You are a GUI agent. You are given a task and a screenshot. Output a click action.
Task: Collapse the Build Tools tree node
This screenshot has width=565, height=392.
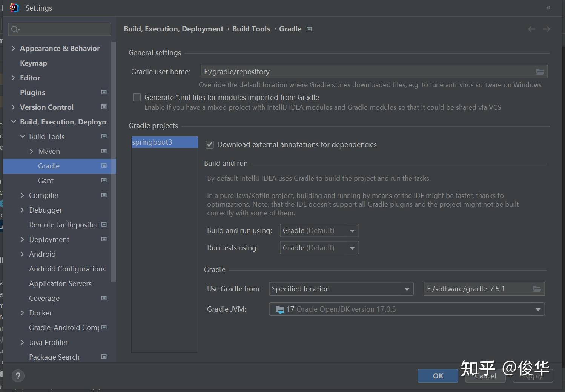(23, 136)
